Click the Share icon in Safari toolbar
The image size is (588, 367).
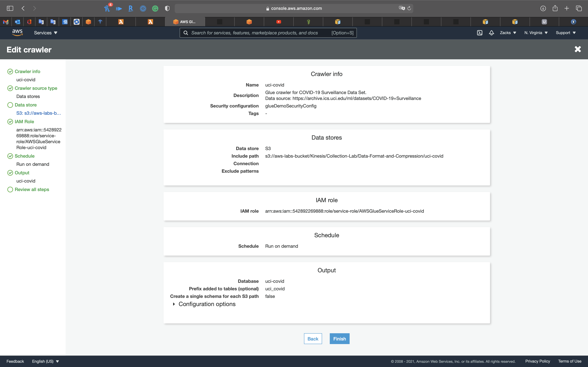pos(555,8)
